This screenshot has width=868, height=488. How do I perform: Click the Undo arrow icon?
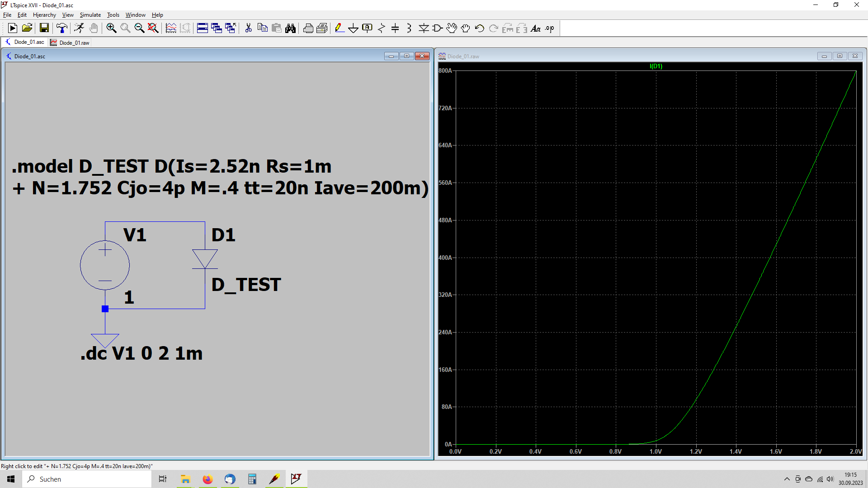pos(480,28)
